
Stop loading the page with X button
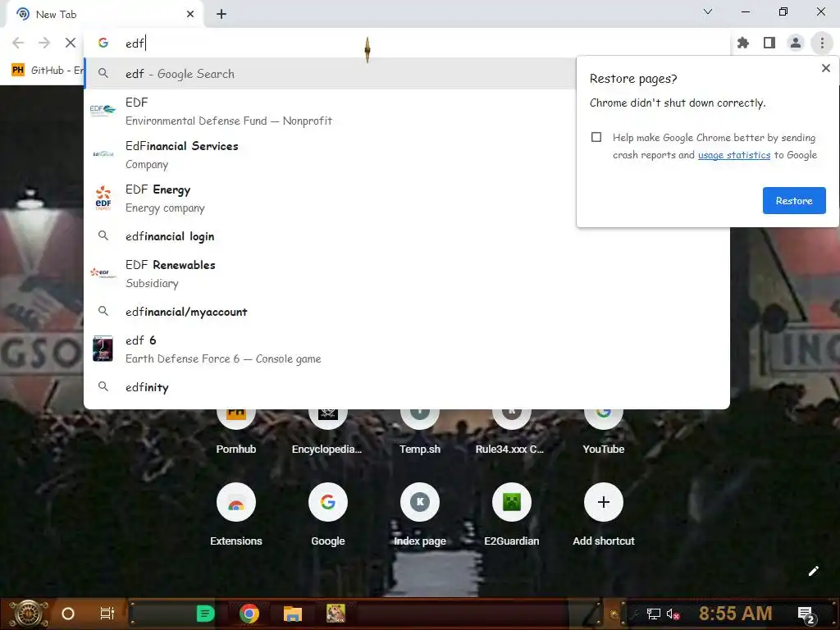point(71,43)
